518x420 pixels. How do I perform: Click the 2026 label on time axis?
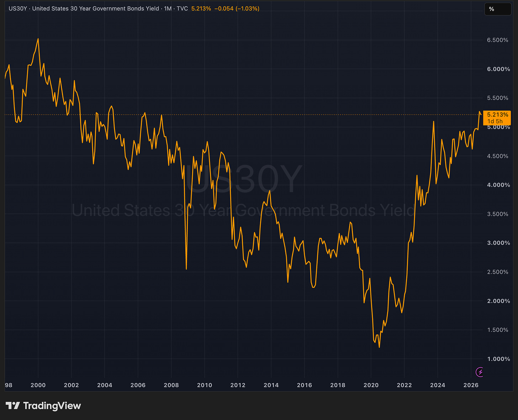point(471,385)
